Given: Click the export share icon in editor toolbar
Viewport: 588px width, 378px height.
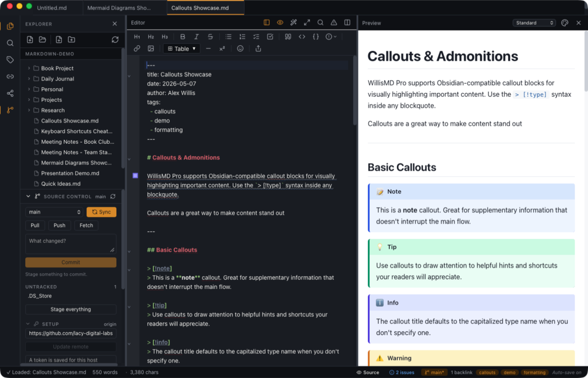Looking at the screenshot, I should click(258, 48).
